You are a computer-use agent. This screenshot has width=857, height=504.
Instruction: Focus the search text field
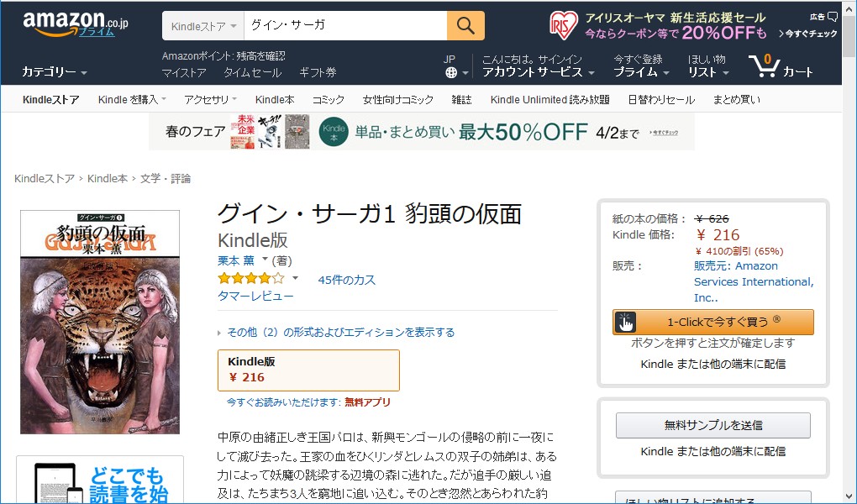[344, 26]
